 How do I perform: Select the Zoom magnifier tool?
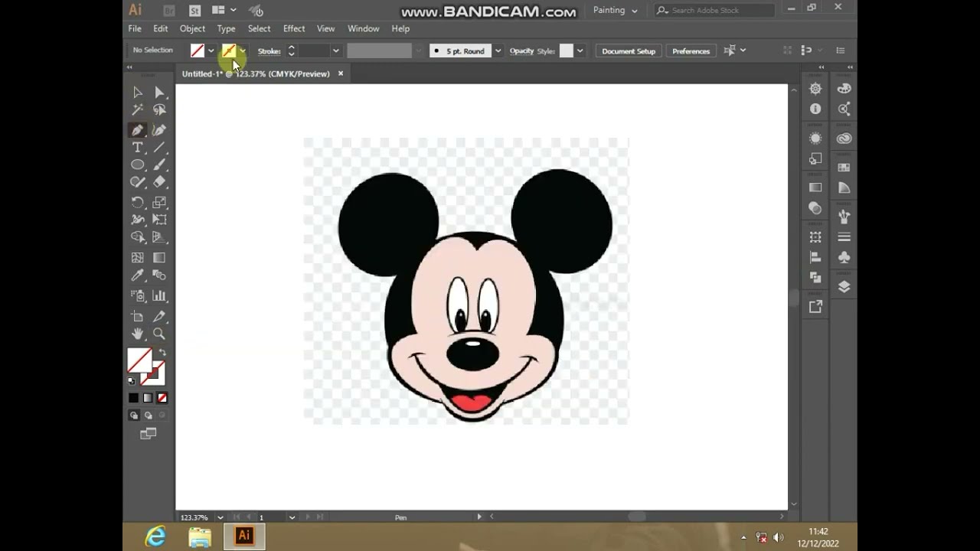[159, 334]
